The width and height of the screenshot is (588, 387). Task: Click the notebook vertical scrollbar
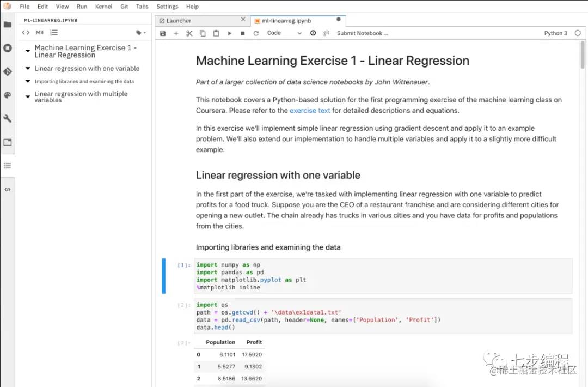coord(583,55)
